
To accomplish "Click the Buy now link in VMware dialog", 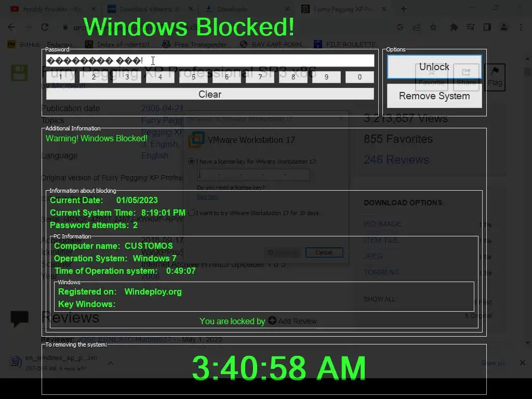I will [x=207, y=197].
